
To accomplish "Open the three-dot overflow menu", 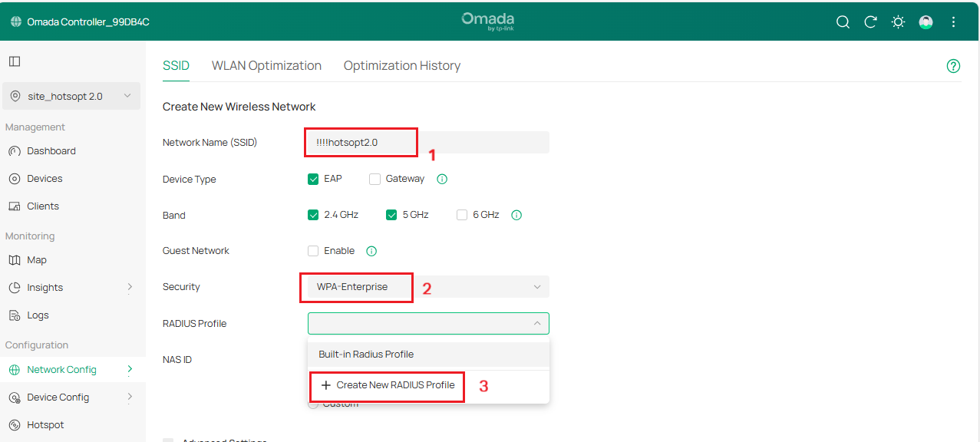I will 952,21.
